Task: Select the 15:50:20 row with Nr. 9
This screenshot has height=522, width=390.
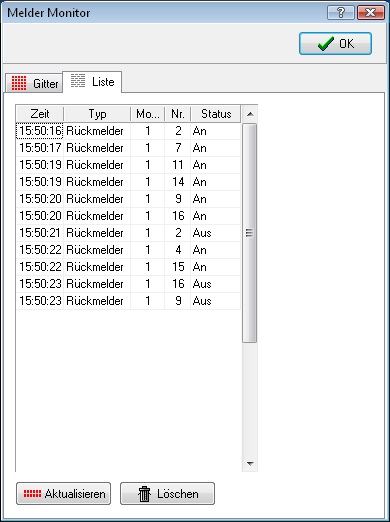Action: coord(128,199)
